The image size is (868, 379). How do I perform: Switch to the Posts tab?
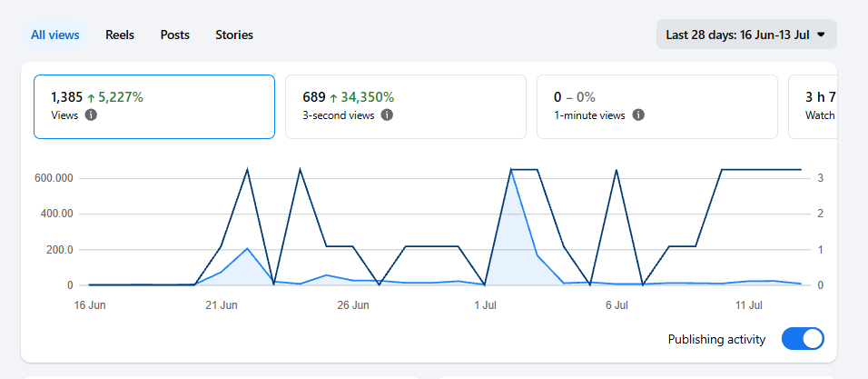(175, 35)
